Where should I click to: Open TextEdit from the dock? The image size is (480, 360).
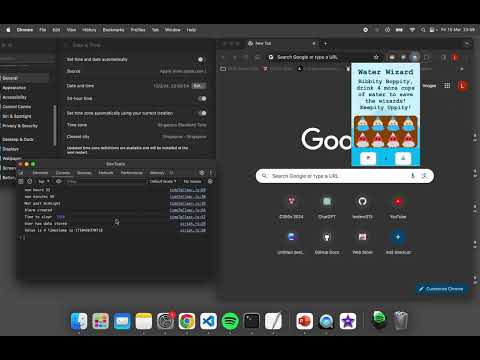coord(273,321)
